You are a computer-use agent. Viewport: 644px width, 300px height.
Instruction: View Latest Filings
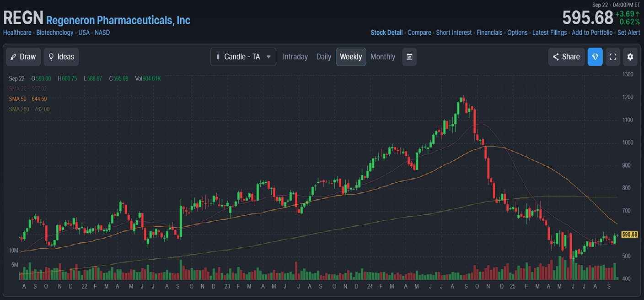coord(549,33)
